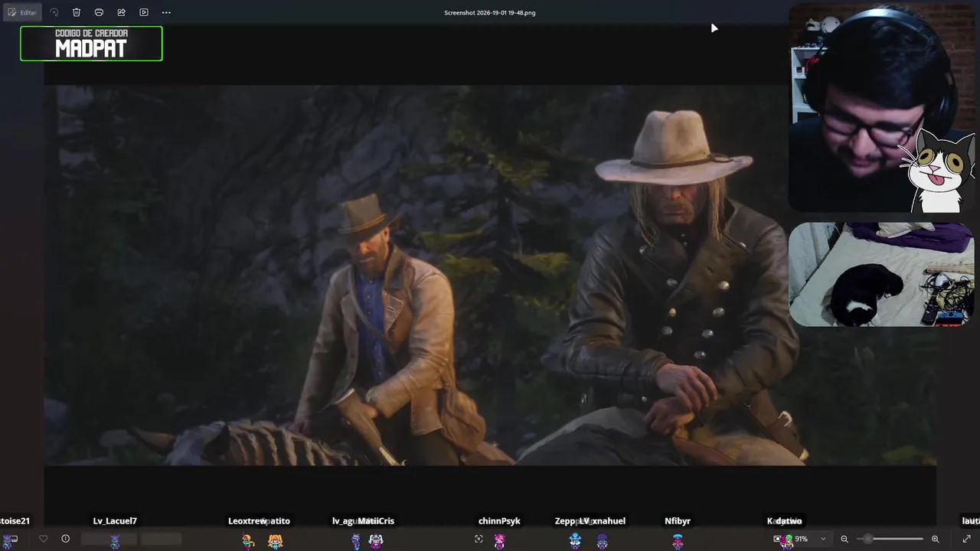Image resolution: width=980 pixels, height=551 pixels.
Task: Click the cat camera overlay
Action: tap(881, 275)
